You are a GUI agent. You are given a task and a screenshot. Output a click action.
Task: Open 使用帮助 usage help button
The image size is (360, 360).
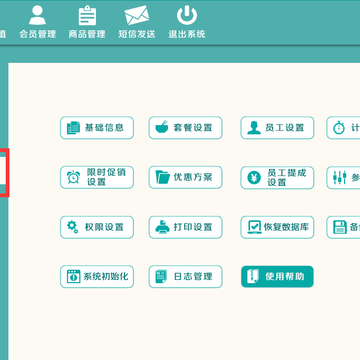point(277,277)
